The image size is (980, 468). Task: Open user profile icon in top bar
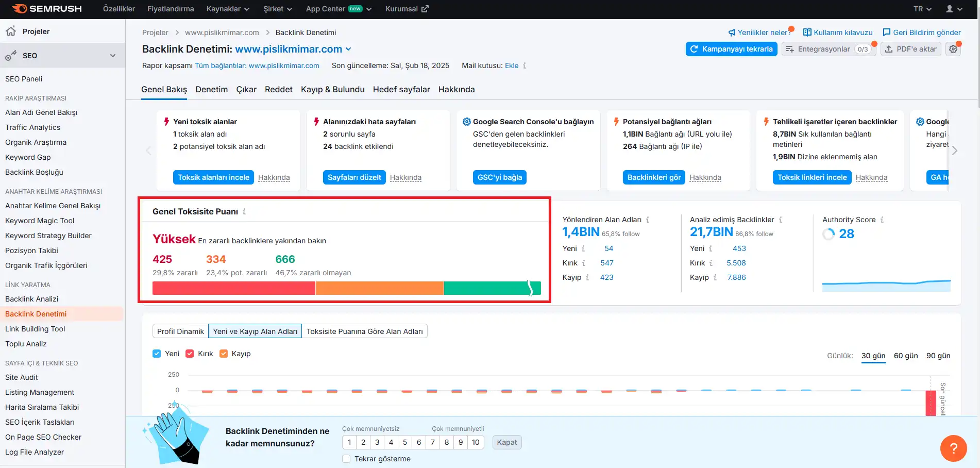954,9
